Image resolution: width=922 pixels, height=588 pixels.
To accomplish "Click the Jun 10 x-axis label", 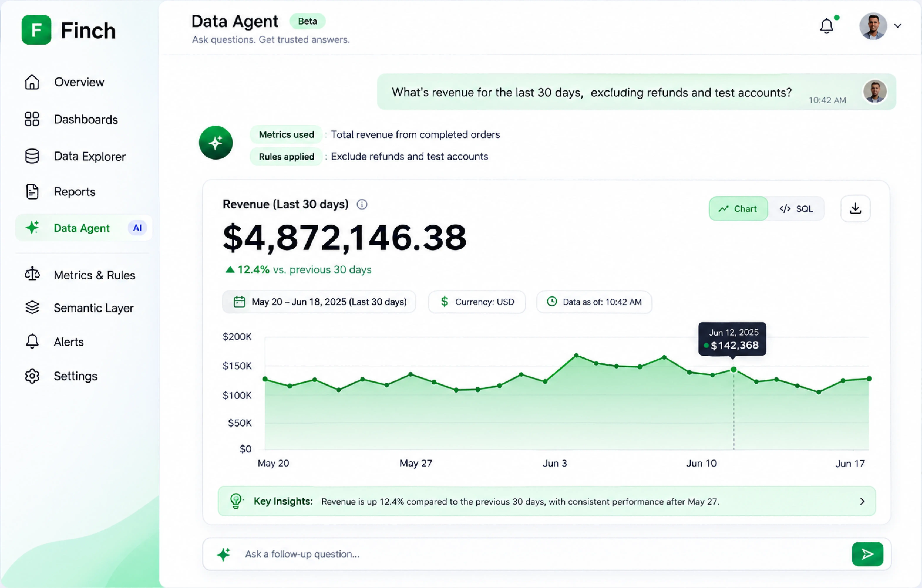I will tap(701, 463).
